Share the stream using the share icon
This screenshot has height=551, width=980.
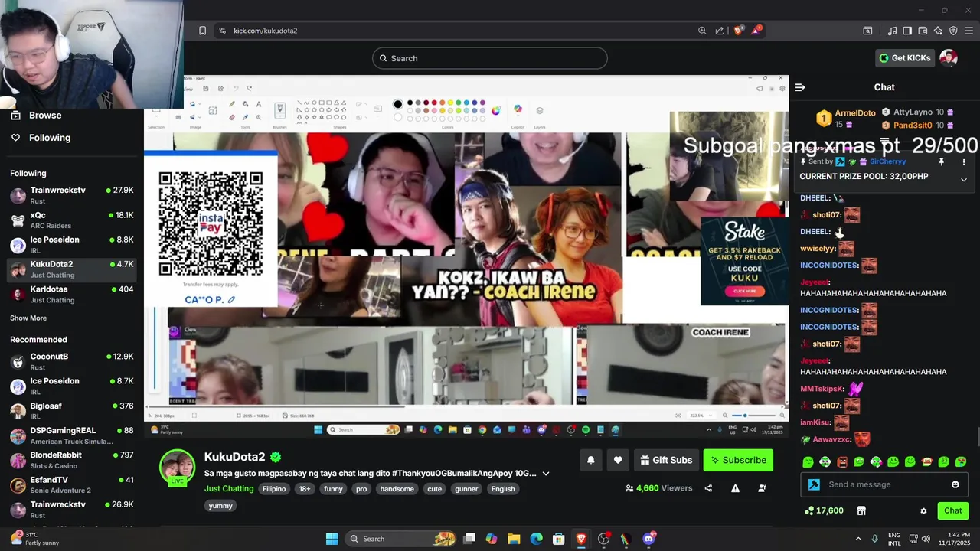pyautogui.click(x=708, y=488)
